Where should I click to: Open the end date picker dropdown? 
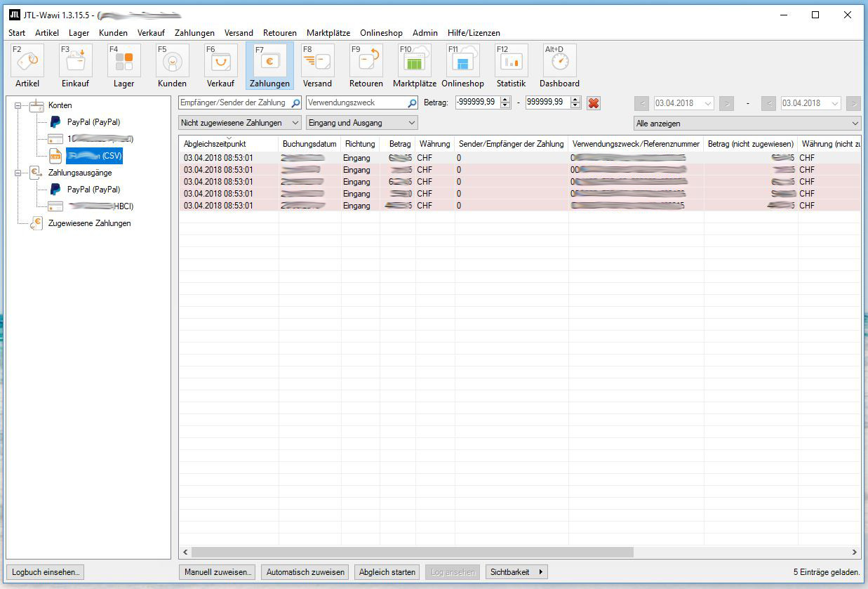(x=834, y=103)
